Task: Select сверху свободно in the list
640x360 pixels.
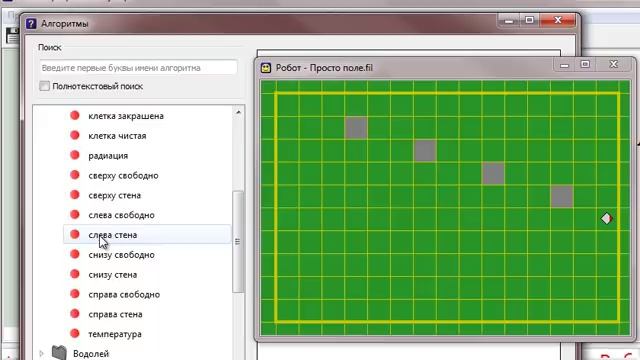Action: pyautogui.click(x=123, y=176)
